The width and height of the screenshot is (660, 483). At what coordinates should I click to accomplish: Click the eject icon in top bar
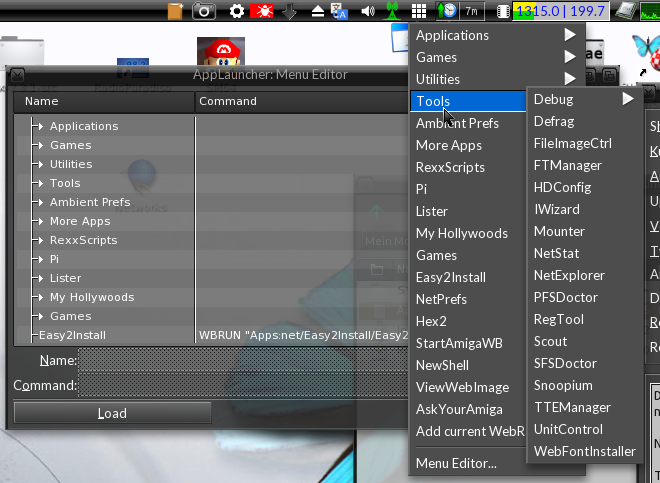[318, 11]
